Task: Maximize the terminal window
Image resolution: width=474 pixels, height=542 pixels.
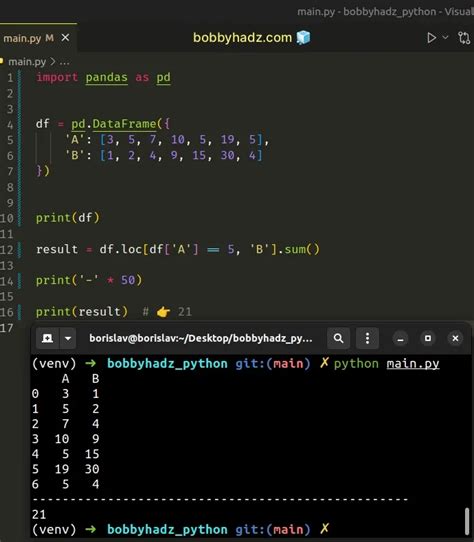Action: click(x=428, y=338)
